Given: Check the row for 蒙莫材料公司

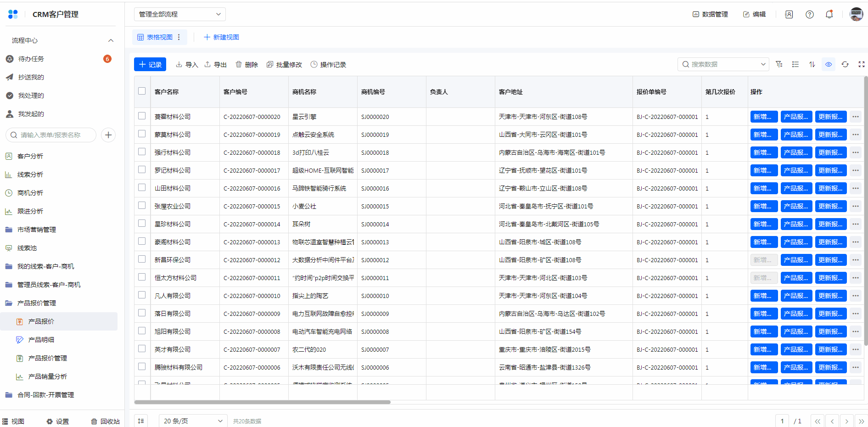Looking at the screenshot, I should (142, 134).
